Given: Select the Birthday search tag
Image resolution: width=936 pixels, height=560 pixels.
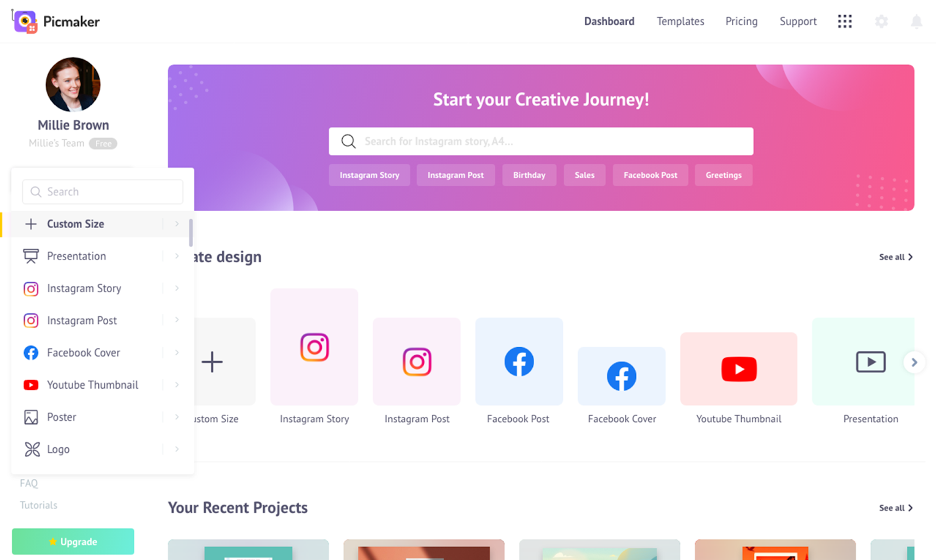Looking at the screenshot, I should click(x=529, y=175).
